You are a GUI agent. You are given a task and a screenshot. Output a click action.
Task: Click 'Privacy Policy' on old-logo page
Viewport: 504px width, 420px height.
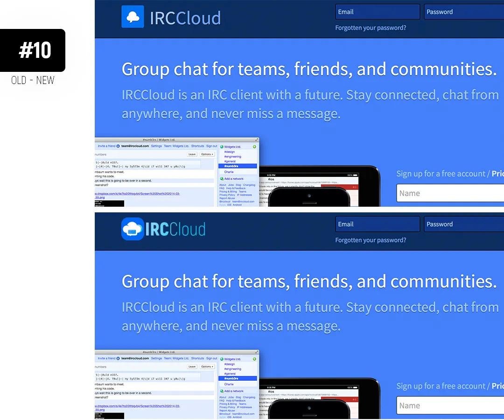pos(227,195)
